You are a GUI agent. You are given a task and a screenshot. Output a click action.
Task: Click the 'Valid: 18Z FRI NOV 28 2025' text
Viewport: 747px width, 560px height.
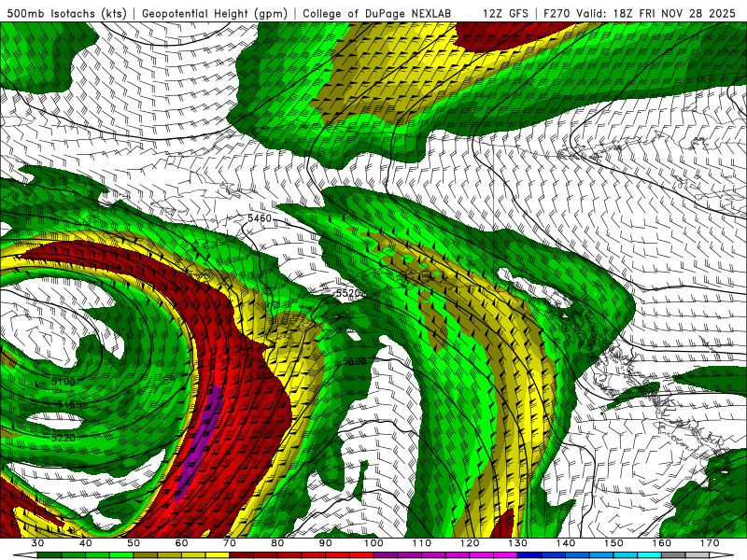tap(655, 13)
